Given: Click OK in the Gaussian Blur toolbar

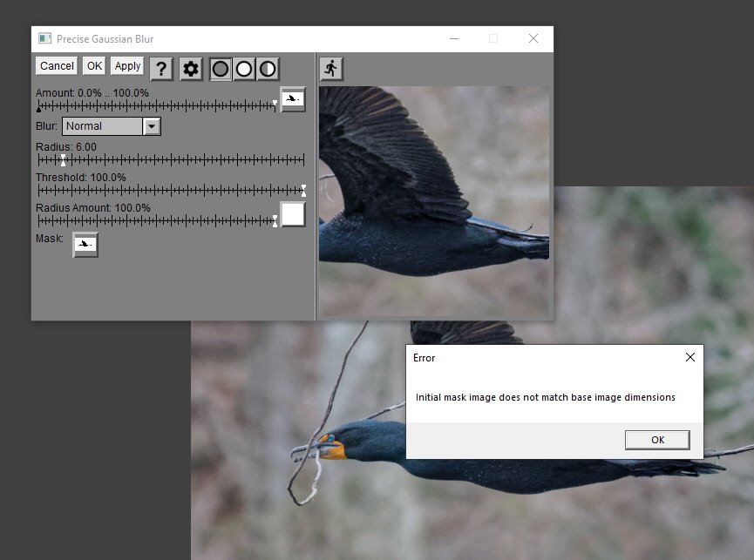Looking at the screenshot, I should pyautogui.click(x=94, y=66).
